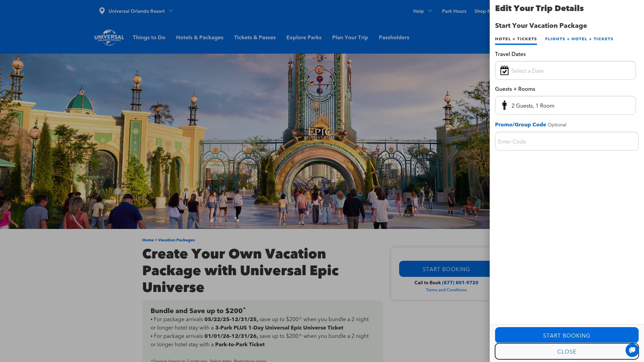Click Vacation Packages breadcrumb link
644x362 pixels.
point(176,240)
